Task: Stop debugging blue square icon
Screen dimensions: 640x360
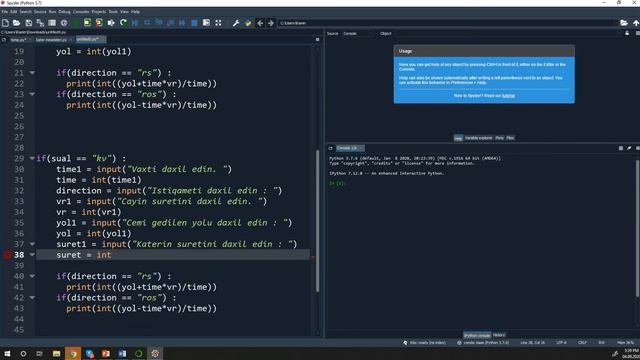Action: tap(194, 23)
